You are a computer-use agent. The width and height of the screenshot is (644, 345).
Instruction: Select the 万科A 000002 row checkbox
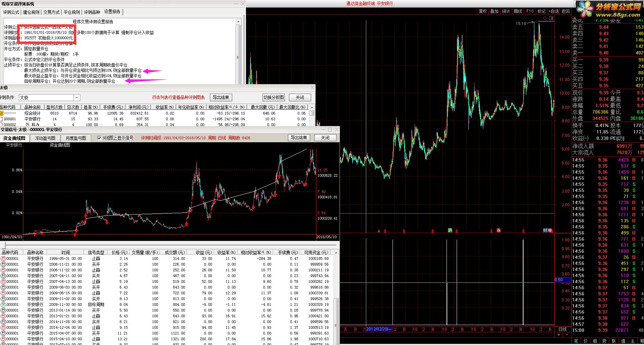tap(2, 125)
